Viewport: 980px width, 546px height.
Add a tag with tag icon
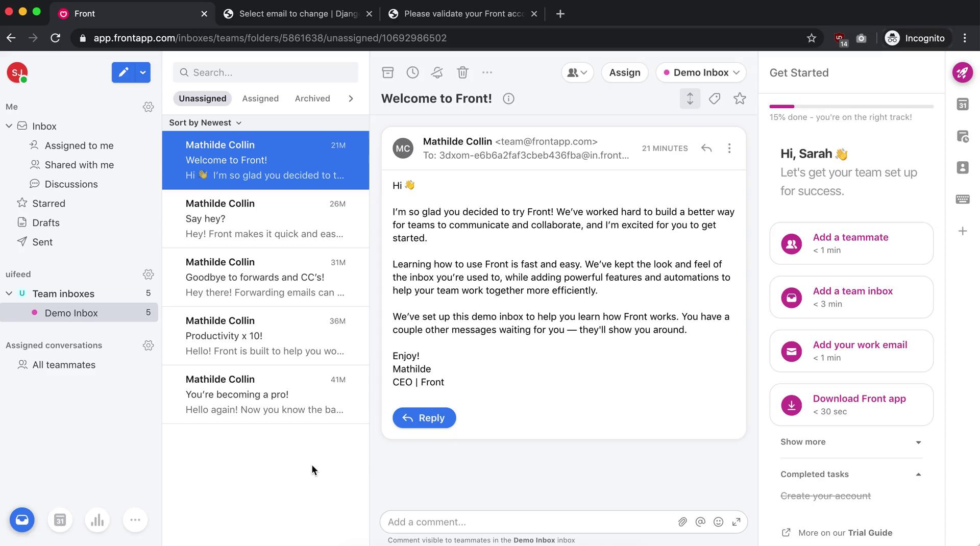715,98
